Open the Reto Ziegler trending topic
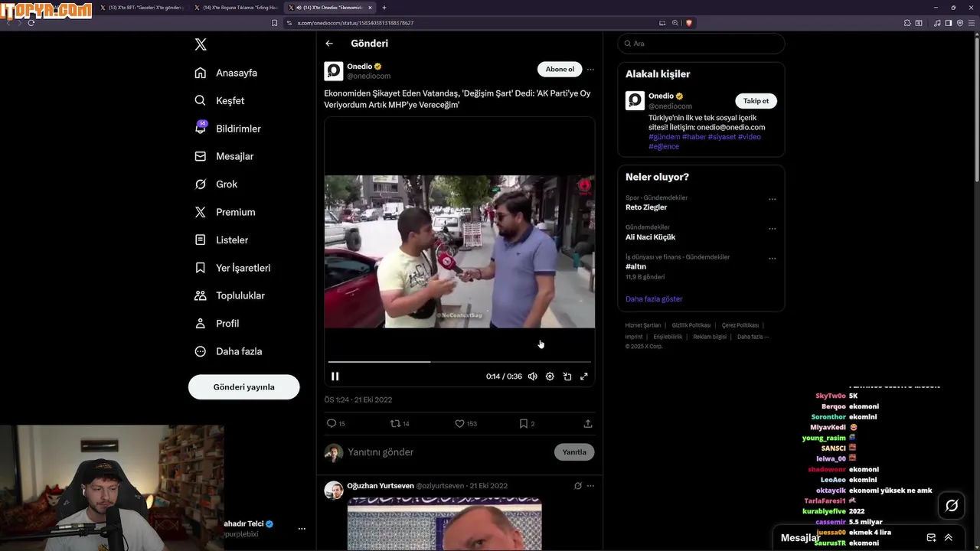The width and height of the screenshot is (980, 551). tap(646, 207)
